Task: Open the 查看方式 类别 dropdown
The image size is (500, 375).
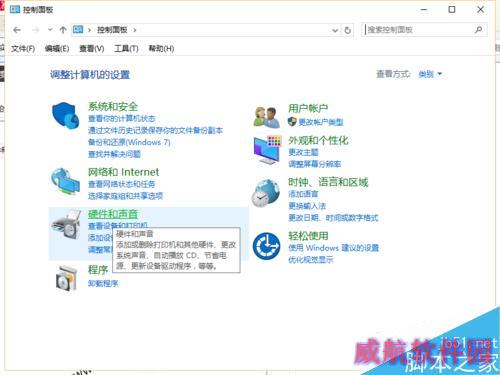Action: (x=430, y=74)
